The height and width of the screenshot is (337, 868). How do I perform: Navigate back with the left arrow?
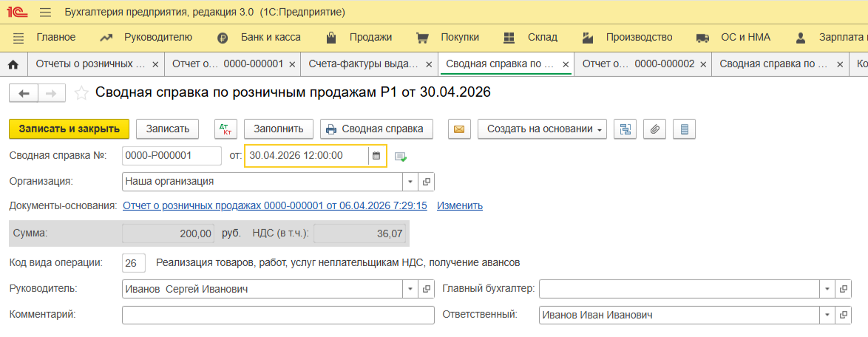[x=24, y=94]
